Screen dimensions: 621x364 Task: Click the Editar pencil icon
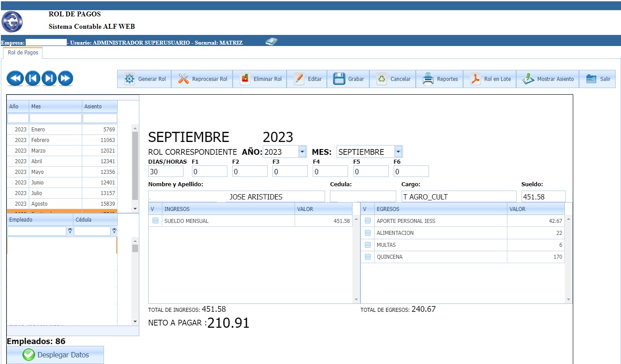point(299,79)
